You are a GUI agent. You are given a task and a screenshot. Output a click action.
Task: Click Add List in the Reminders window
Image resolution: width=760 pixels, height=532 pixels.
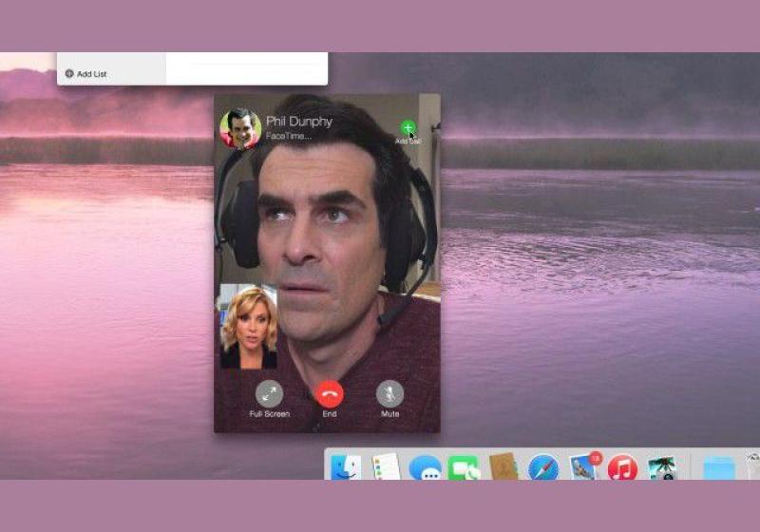coord(91,74)
